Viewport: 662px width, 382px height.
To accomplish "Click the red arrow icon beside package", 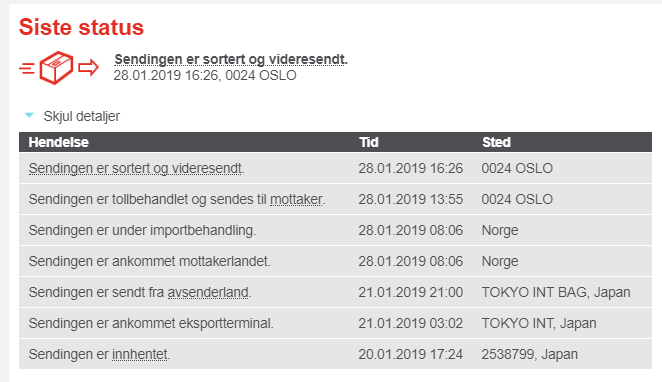I will [x=89, y=67].
